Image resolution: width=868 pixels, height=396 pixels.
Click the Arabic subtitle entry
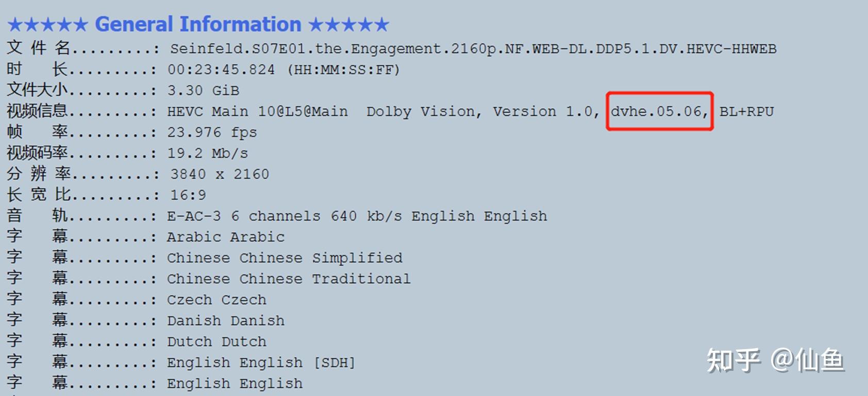(x=225, y=237)
